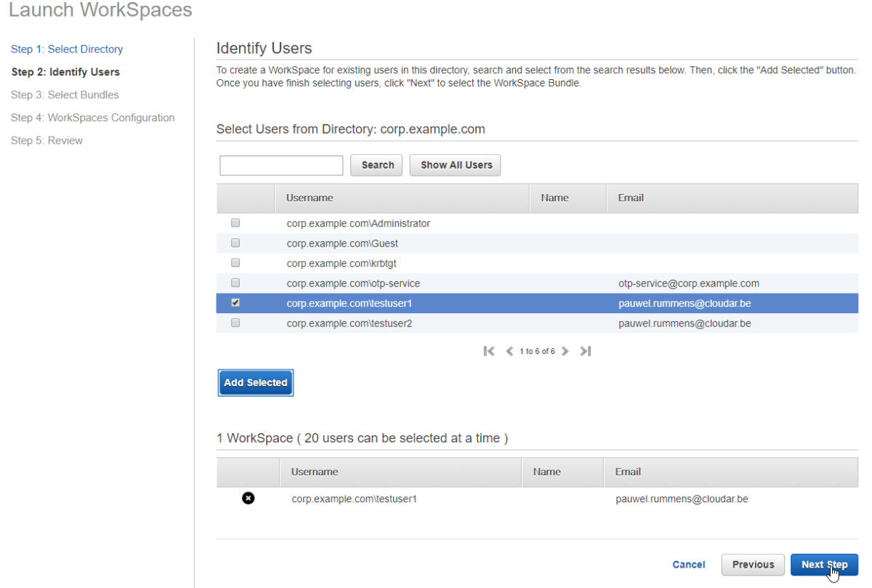This screenshot has height=588, width=872.
Task: Click the next page arrow
Action: point(565,351)
